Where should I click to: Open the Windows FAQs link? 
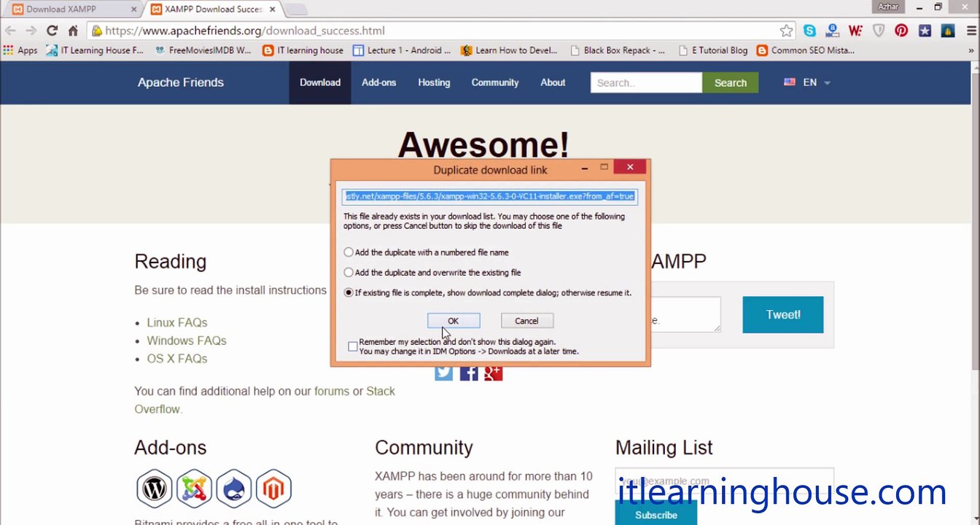[x=187, y=341]
